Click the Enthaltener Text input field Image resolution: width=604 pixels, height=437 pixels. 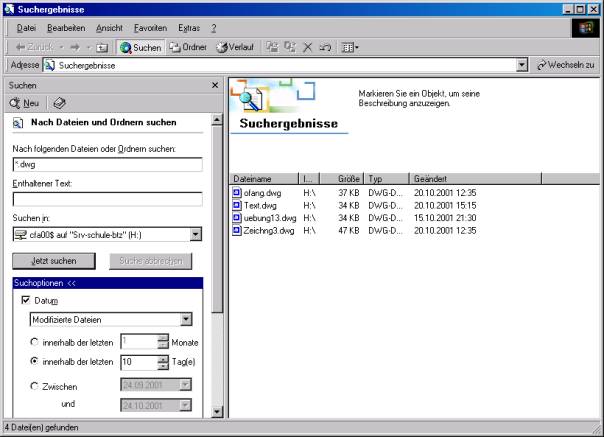coord(107,199)
